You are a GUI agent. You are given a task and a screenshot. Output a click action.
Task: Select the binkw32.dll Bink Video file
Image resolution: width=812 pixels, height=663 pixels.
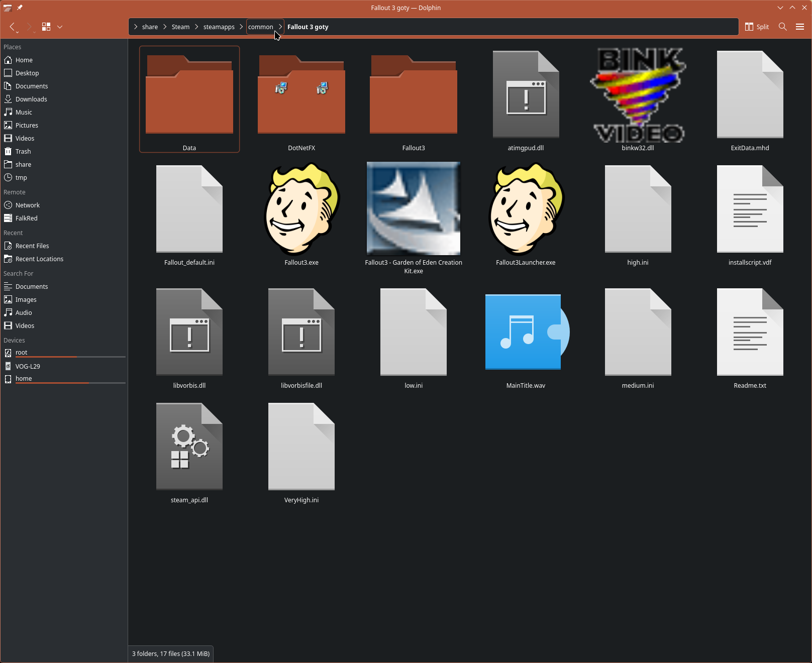(638, 99)
